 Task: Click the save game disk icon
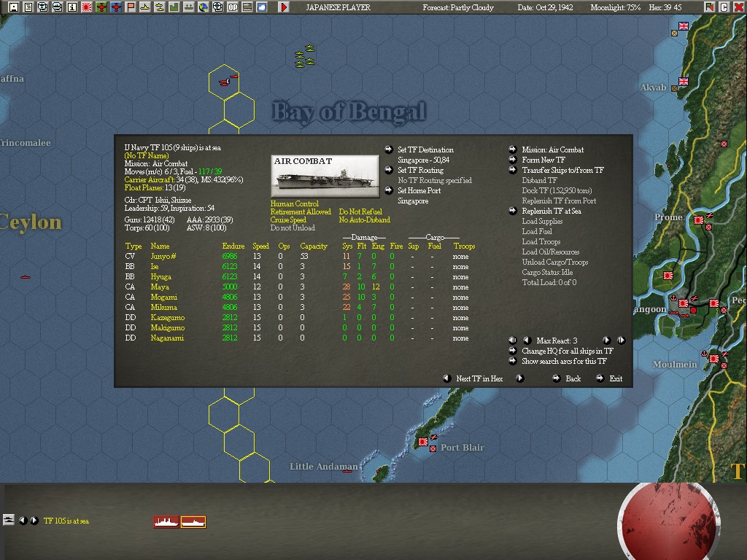tap(14, 7)
